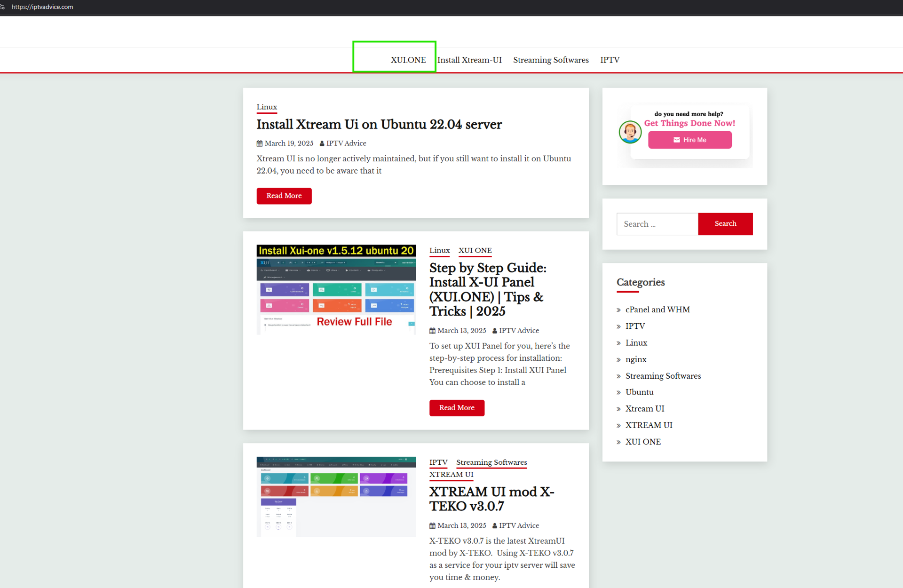903x588 pixels.
Task: Open the uppercase XTREAM UI category
Action: point(649,425)
